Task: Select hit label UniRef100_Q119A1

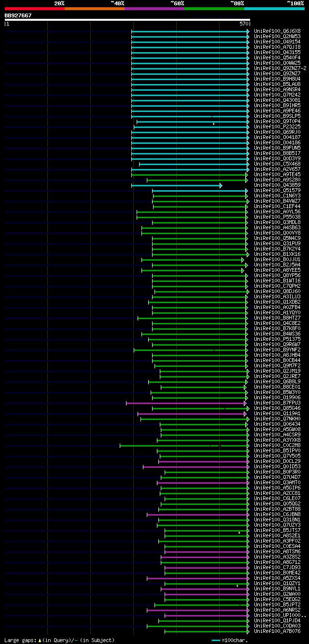Action: [x=277, y=413]
